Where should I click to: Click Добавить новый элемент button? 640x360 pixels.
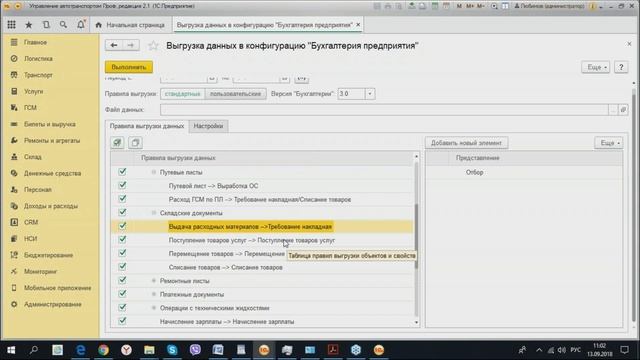click(x=467, y=143)
